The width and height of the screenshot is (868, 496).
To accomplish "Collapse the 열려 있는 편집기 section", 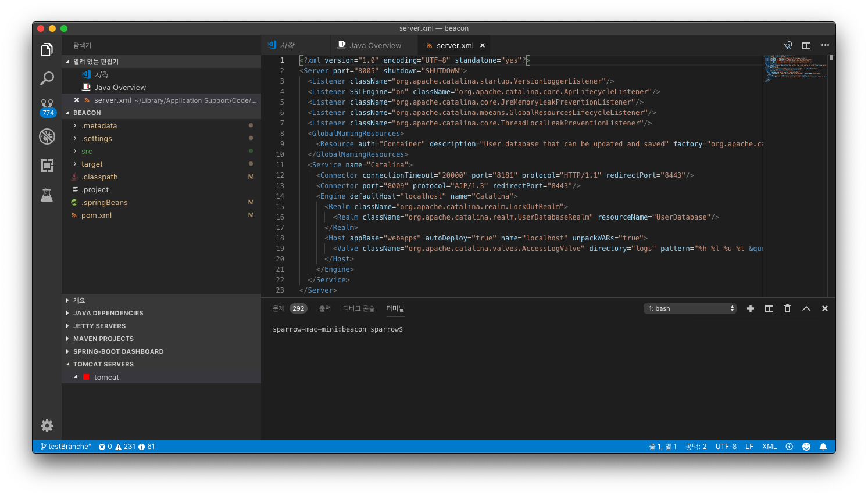I will click(x=162, y=62).
